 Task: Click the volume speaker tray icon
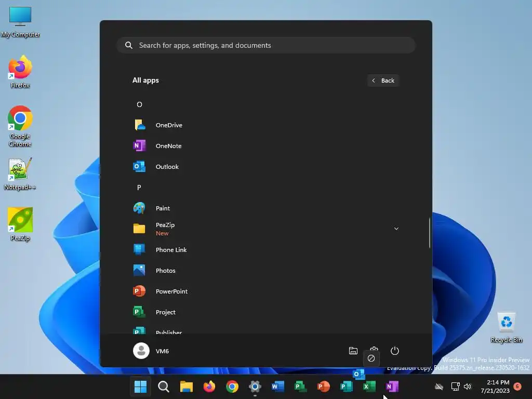pyautogui.click(x=468, y=387)
